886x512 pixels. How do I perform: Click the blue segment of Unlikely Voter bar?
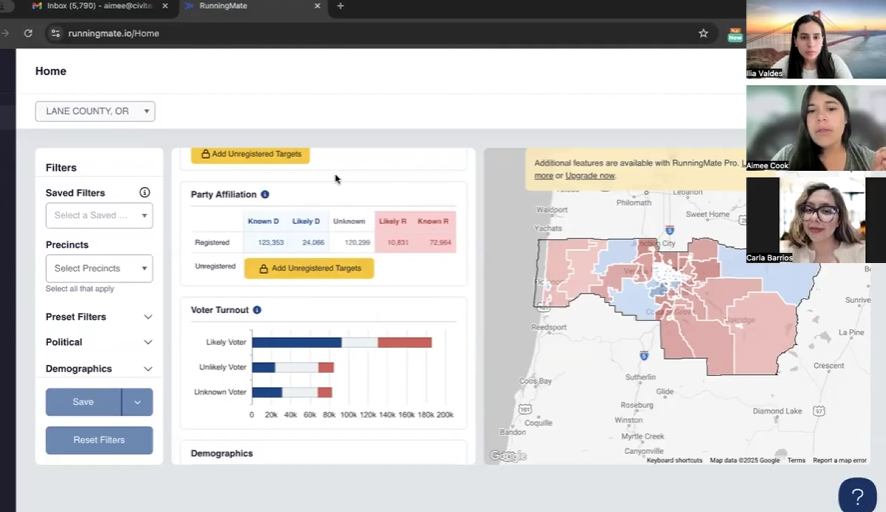point(263,368)
